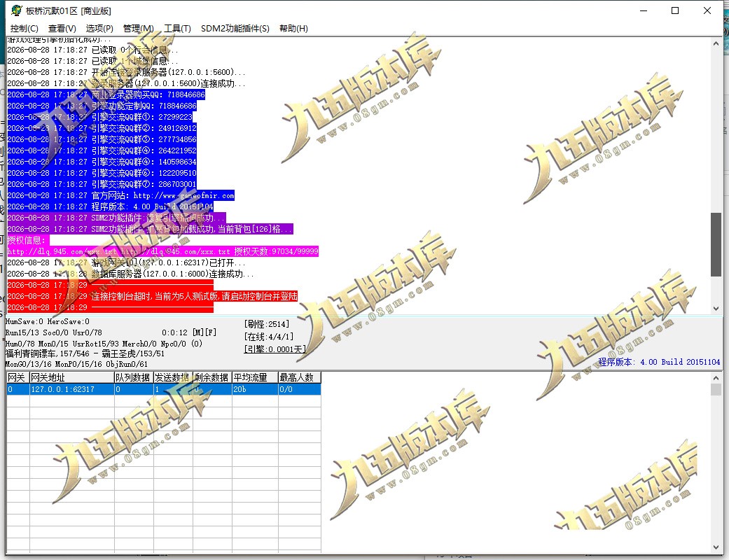This screenshot has height=560, width=729.
Task: Click the MonG0/13/16 status line
Action: pyautogui.click(x=76, y=364)
